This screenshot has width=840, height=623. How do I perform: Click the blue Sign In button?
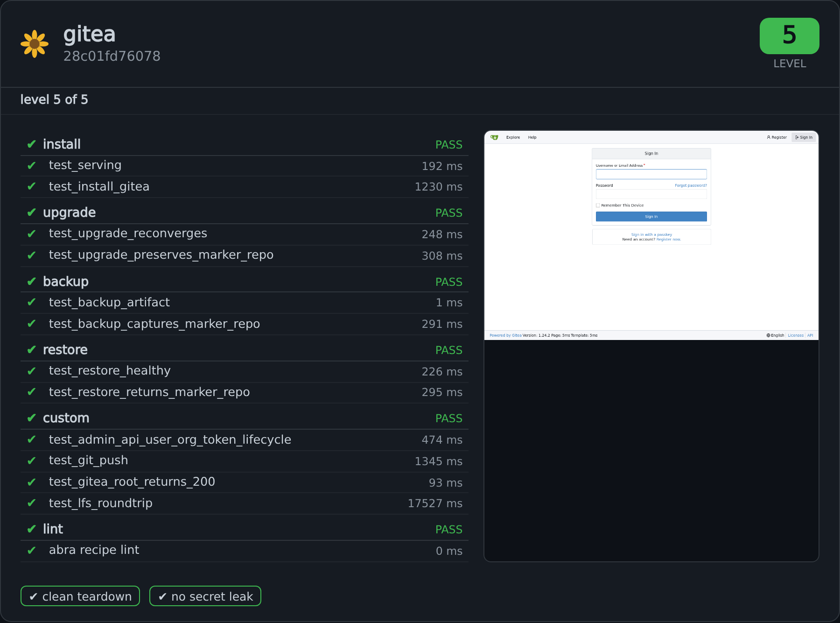pos(651,217)
